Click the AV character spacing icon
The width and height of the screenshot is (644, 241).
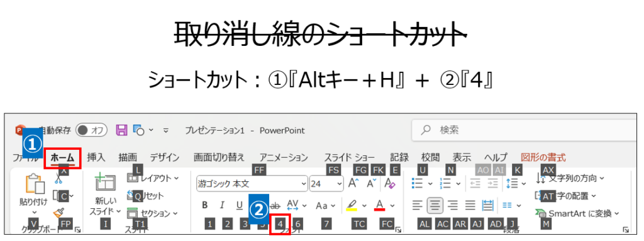[292, 205]
